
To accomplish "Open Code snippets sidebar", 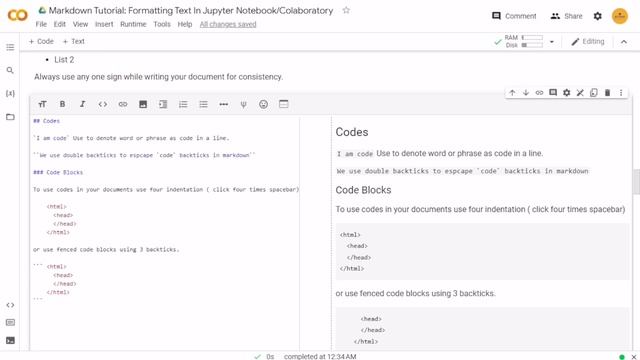I will (10, 305).
